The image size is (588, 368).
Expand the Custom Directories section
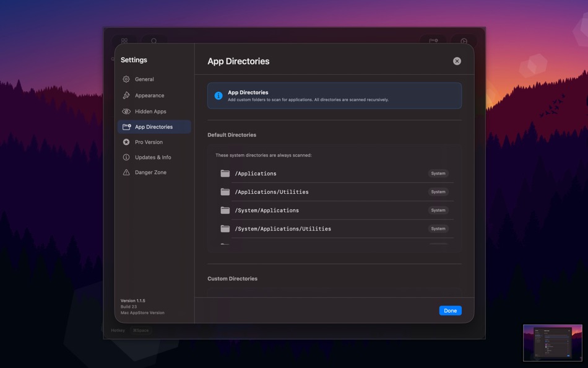point(232,278)
